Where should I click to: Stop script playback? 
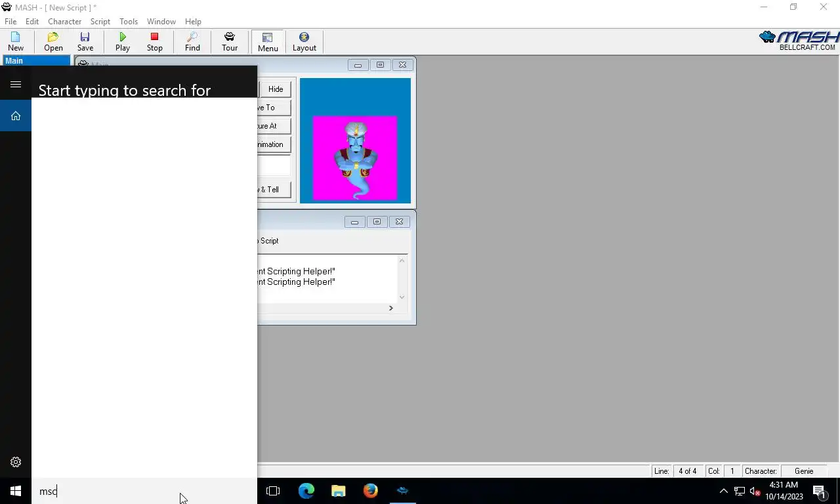tap(155, 41)
